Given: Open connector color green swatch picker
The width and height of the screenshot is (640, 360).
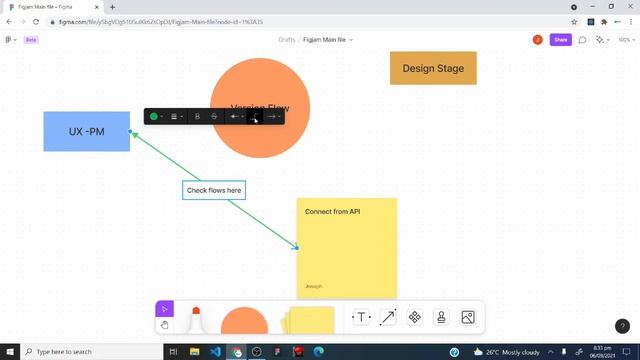Looking at the screenshot, I should coord(156,116).
